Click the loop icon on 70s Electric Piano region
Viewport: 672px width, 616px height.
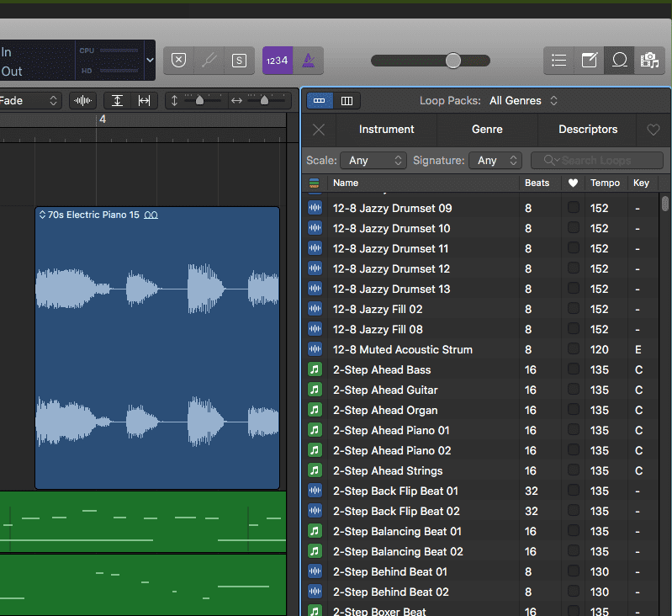point(151,215)
